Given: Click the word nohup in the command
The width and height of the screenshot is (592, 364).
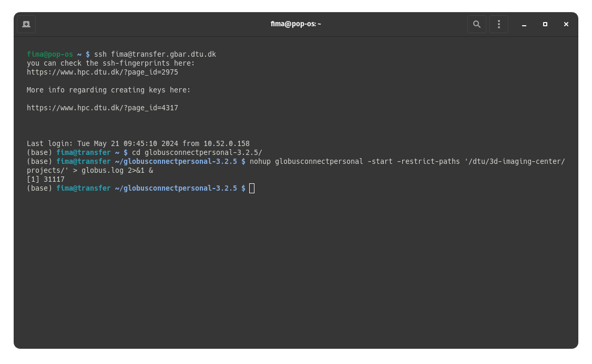Looking at the screenshot, I should click(260, 161).
